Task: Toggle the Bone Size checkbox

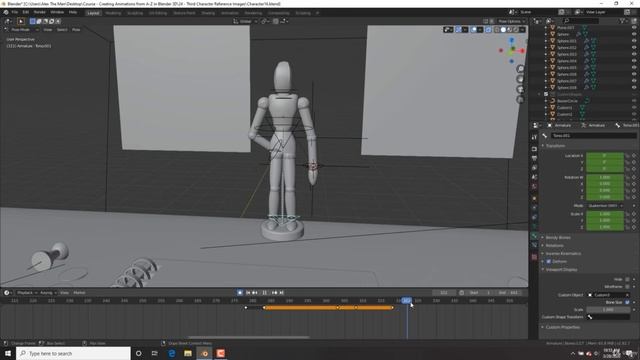Action: (628, 302)
